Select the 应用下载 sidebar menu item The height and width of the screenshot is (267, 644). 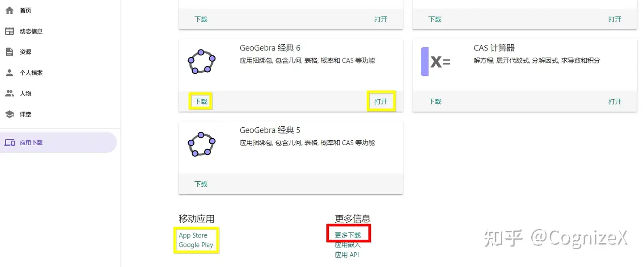(58, 142)
